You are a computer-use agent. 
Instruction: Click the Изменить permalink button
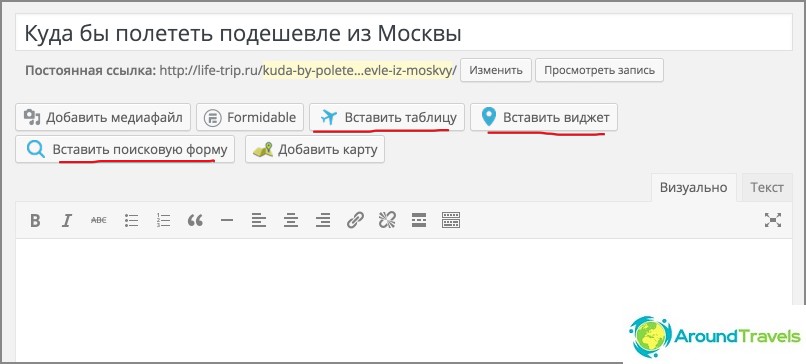[x=496, y=70]
